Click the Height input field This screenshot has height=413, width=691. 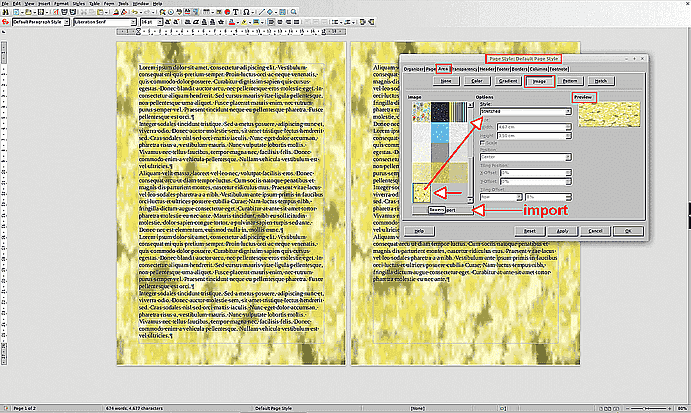534,136
